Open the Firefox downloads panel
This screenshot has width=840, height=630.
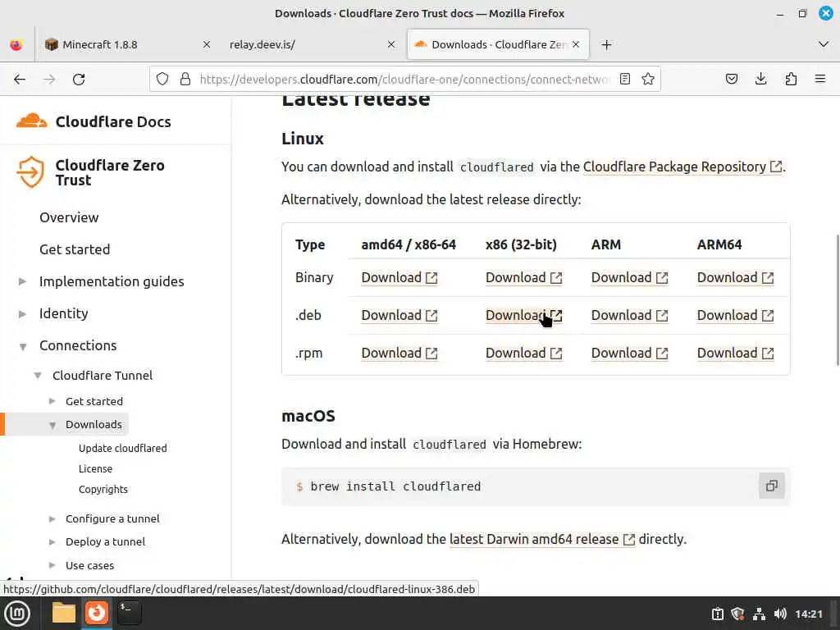[x=760, y=80]
